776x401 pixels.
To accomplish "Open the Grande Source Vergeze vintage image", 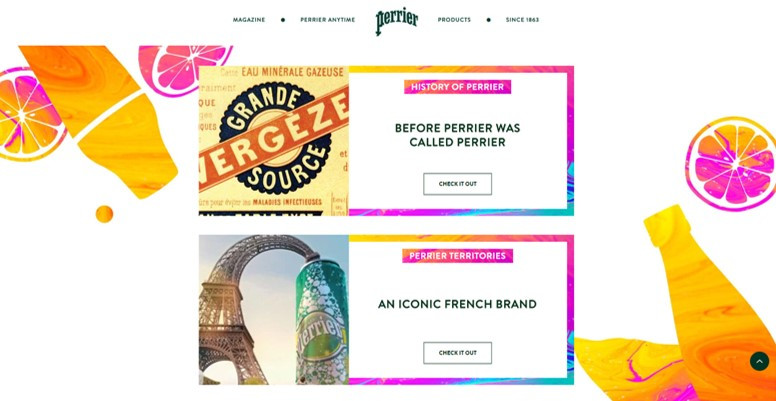I will 274,141.
